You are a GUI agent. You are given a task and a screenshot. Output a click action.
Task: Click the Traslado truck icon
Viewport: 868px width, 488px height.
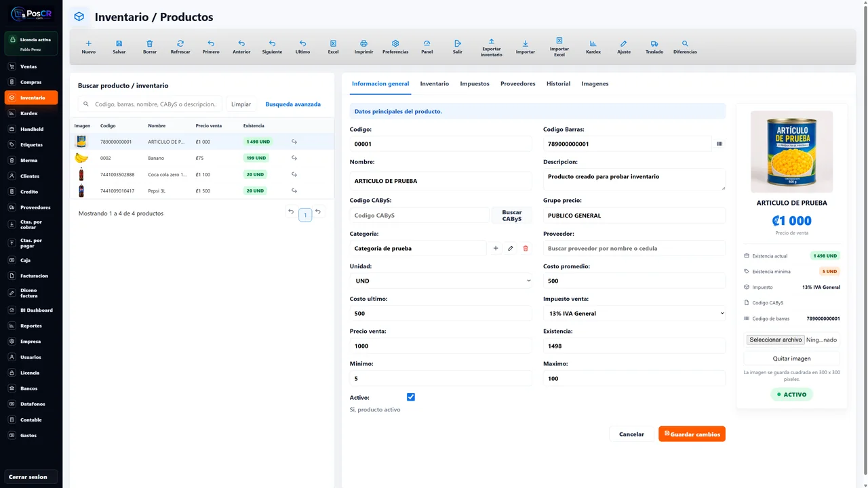(654, 43)
